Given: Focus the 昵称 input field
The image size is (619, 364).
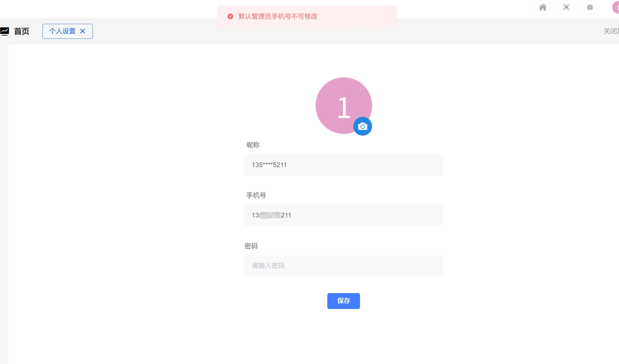Looking at the screenshot, I should (344, 165).
